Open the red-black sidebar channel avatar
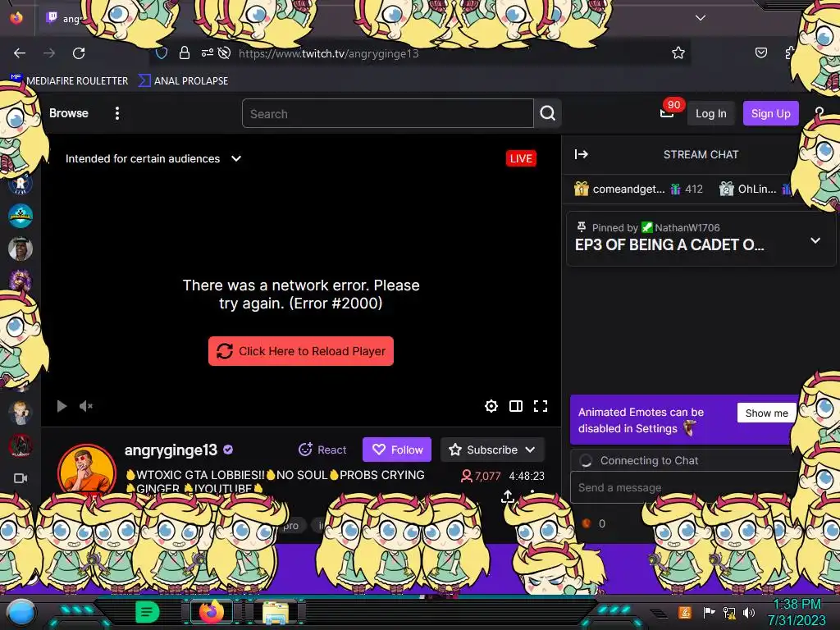Image resolution: width=840 pixels, height=630 pixels. point(21,445)
